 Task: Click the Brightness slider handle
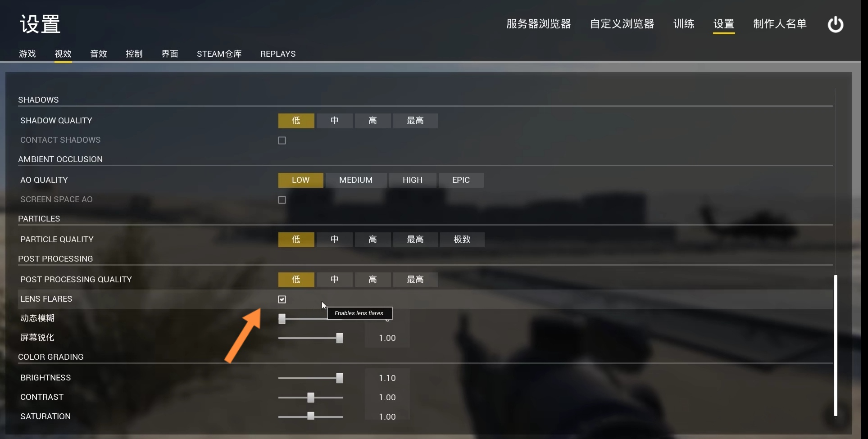pyautogui.click(x=340, y=378)
